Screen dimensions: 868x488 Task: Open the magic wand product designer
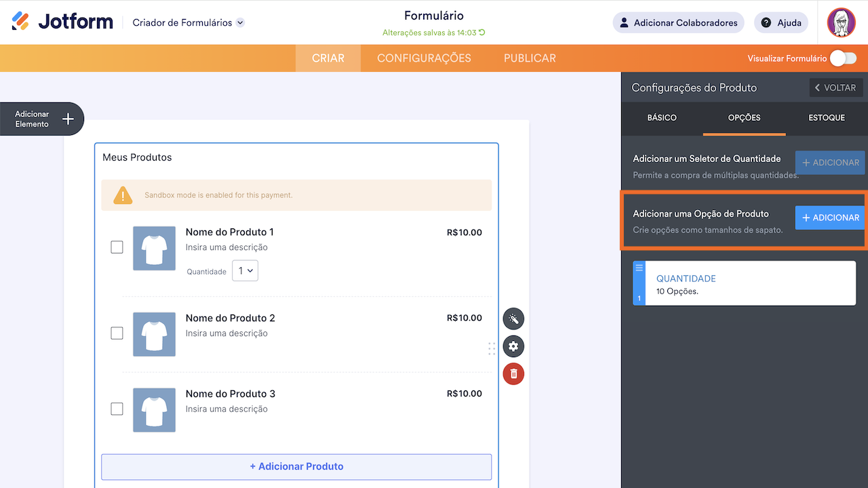pos(513,319)
